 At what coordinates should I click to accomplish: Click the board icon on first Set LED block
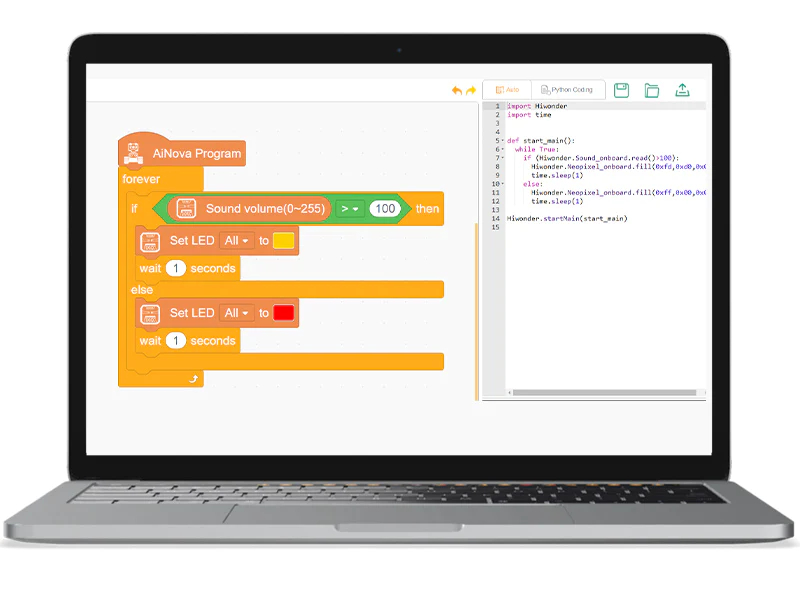(150, 241)
